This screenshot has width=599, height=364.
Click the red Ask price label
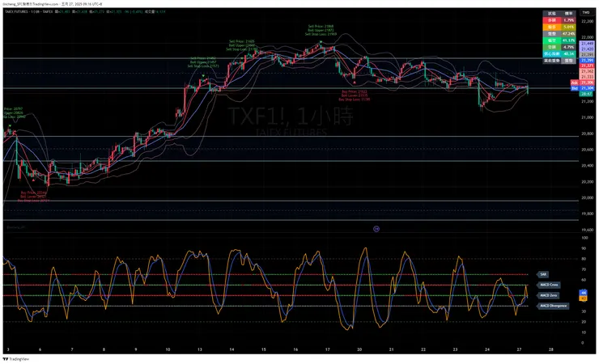583,83
